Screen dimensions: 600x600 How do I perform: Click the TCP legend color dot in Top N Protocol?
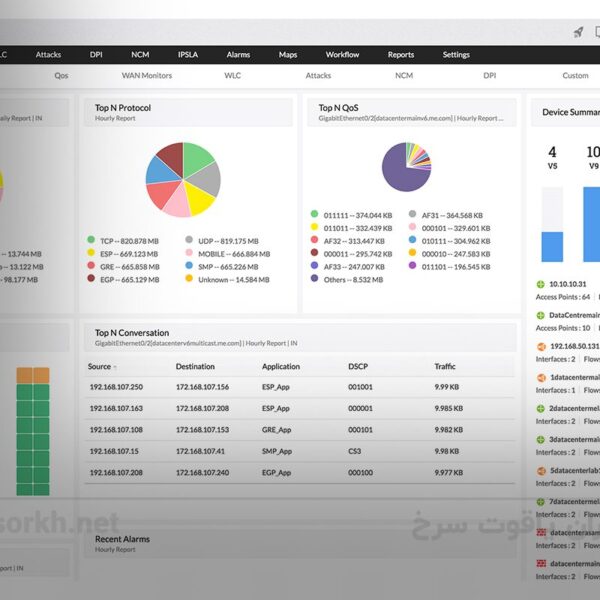[x=91, y=240]
